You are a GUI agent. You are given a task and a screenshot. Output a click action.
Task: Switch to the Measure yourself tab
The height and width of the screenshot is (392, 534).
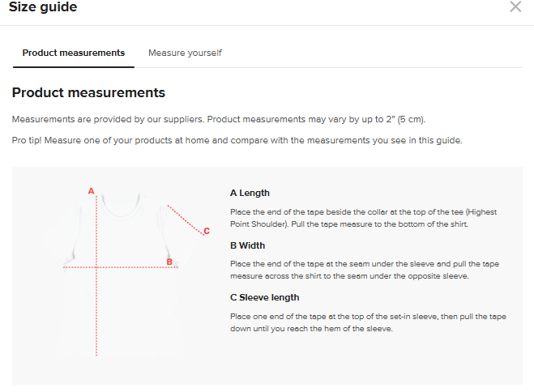pos(185,53)
